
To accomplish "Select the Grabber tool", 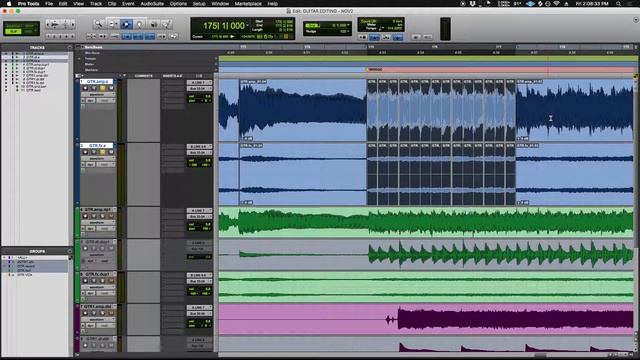I will (x=140, y=24).
